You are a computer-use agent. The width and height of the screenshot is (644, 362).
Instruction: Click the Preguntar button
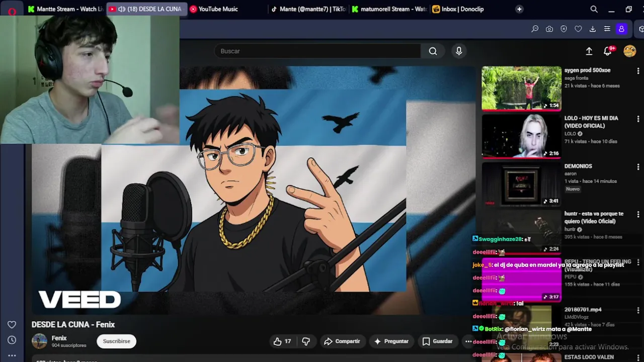tap(391, 341)
